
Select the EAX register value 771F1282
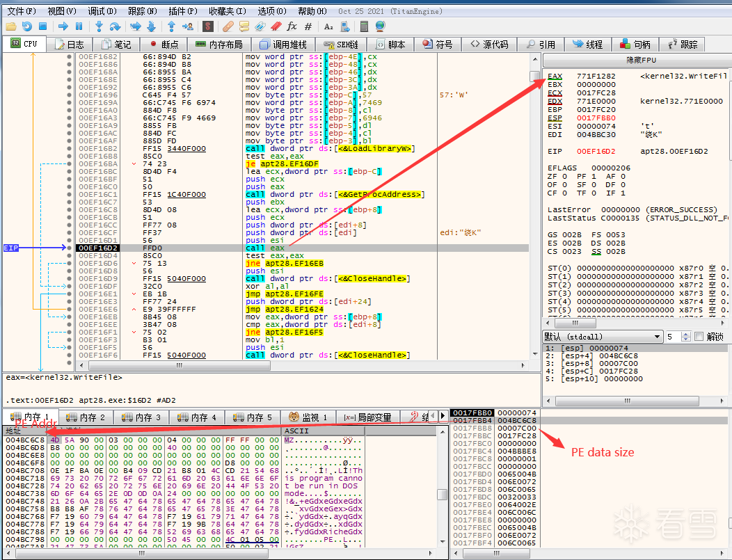click(596, 76)
